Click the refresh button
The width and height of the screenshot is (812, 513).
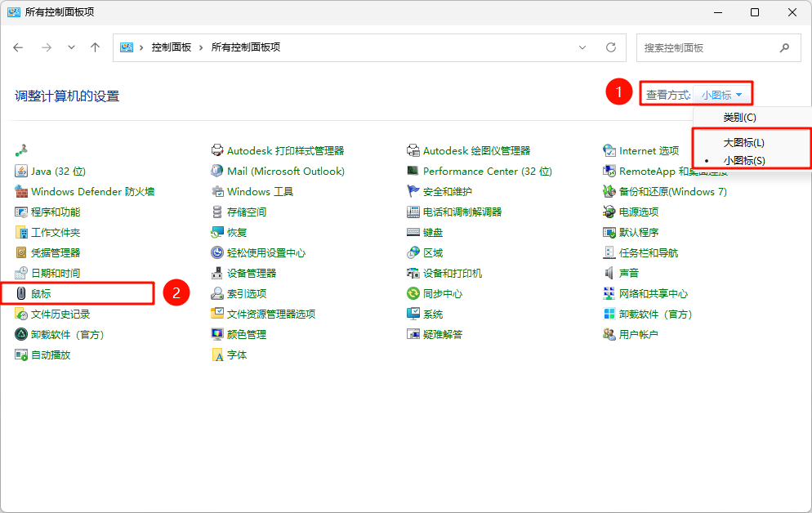tap(610, 47)
